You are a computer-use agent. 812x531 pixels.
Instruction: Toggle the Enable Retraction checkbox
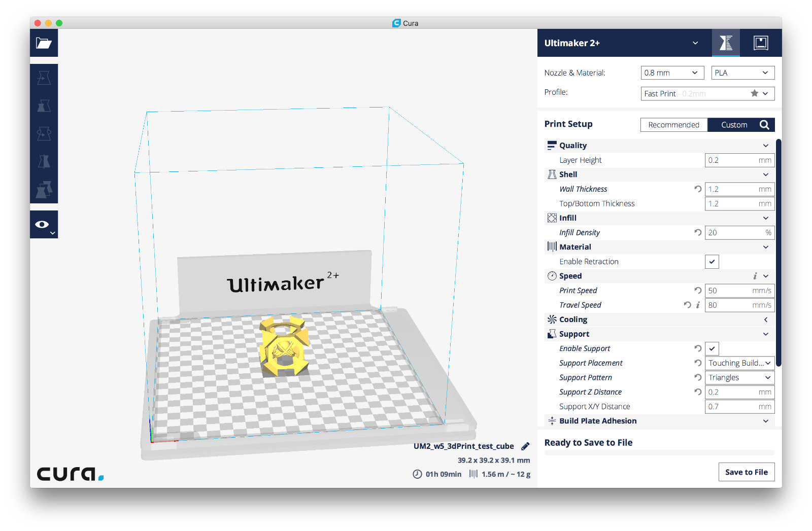tap(712, 262)
